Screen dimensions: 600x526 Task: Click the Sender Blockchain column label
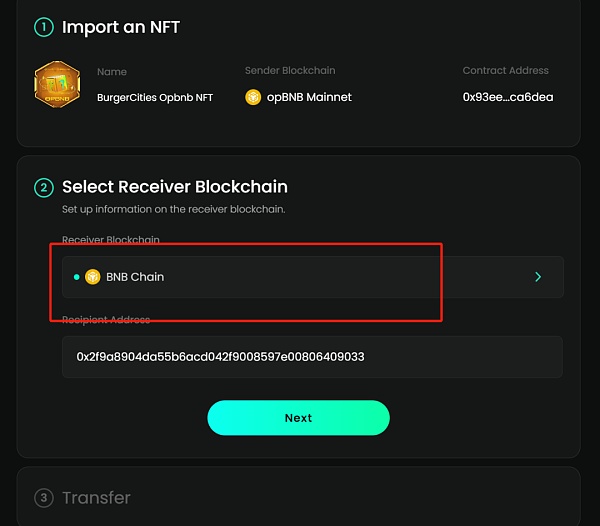point(290,71)
